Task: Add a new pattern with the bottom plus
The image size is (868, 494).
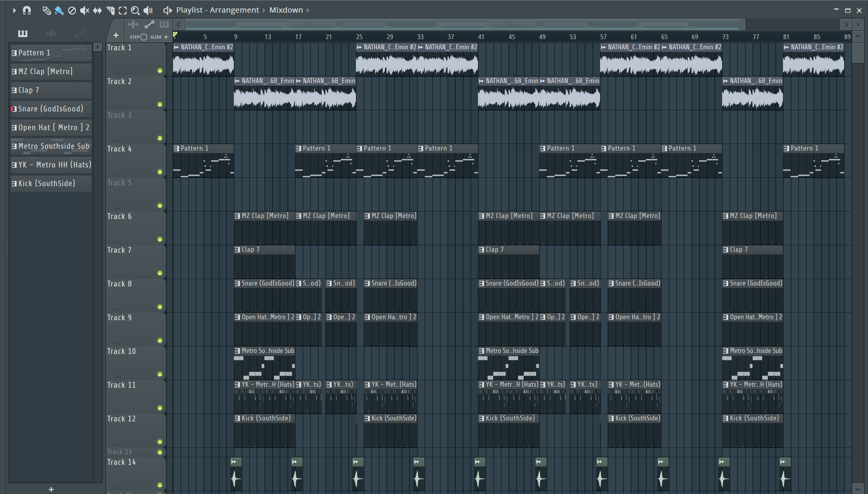Action: pyautogui.click(x=51, y=489)
